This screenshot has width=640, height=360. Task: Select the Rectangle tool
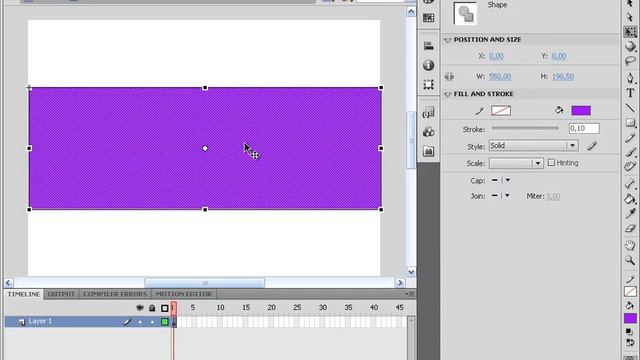coord(630,122)
